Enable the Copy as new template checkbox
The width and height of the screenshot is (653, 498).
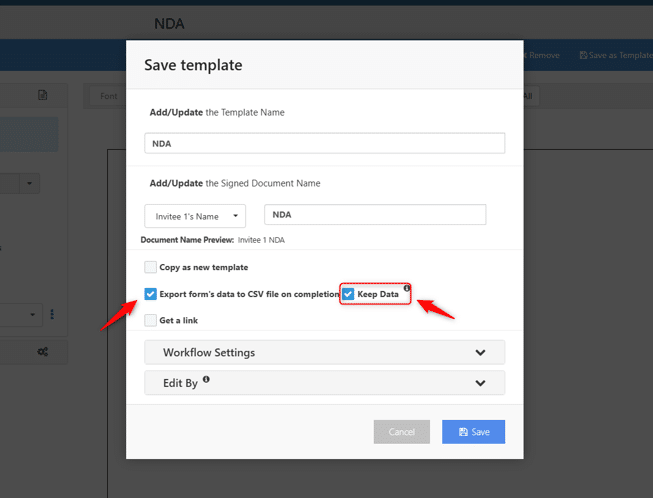pyautogui.click(x=151, y=267)
